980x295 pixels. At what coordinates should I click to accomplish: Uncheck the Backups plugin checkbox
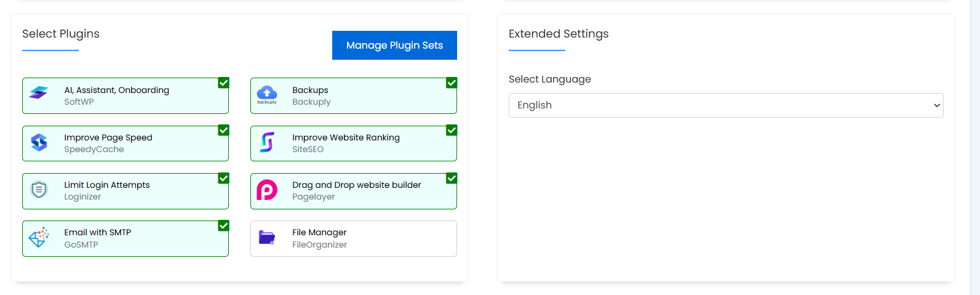[452, 83]
